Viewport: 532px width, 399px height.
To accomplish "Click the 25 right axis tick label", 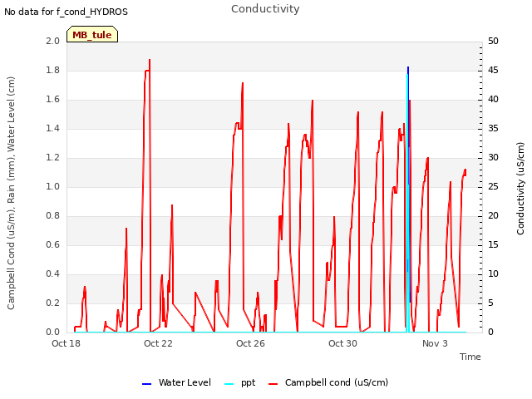I will click(493, 186).
